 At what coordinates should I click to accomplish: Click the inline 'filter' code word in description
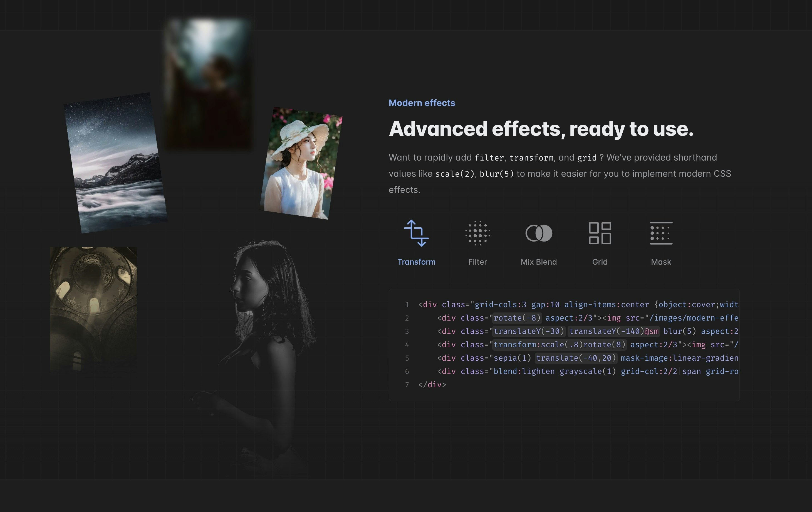click(x=489, y=157)
